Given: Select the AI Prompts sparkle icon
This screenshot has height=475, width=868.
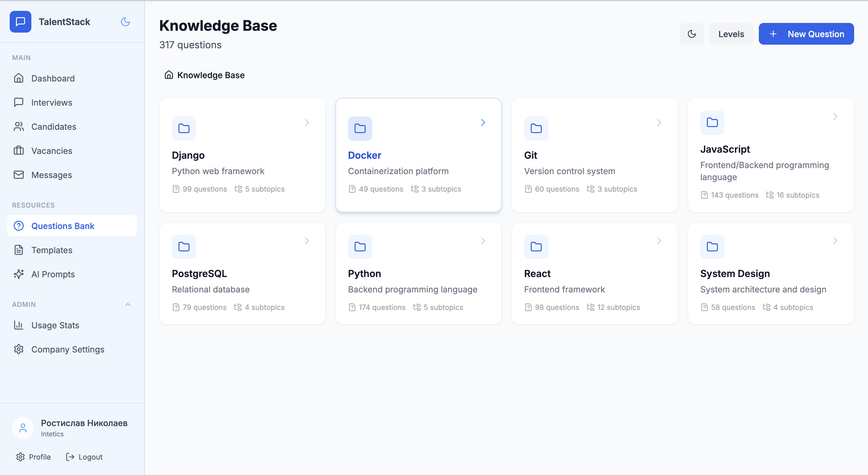Looking at the screenshot, I should pos(19,274).
